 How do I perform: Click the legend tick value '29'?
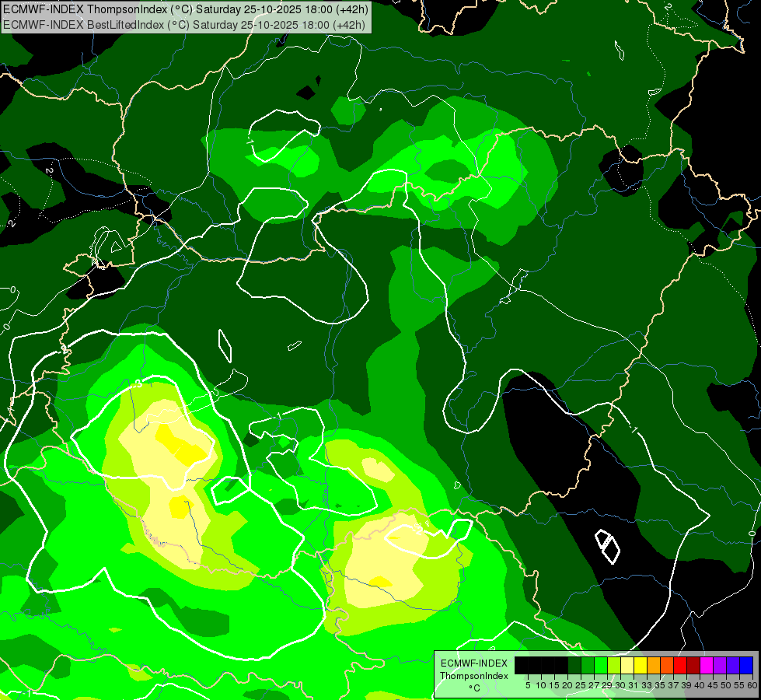click(x=607, y=685)
